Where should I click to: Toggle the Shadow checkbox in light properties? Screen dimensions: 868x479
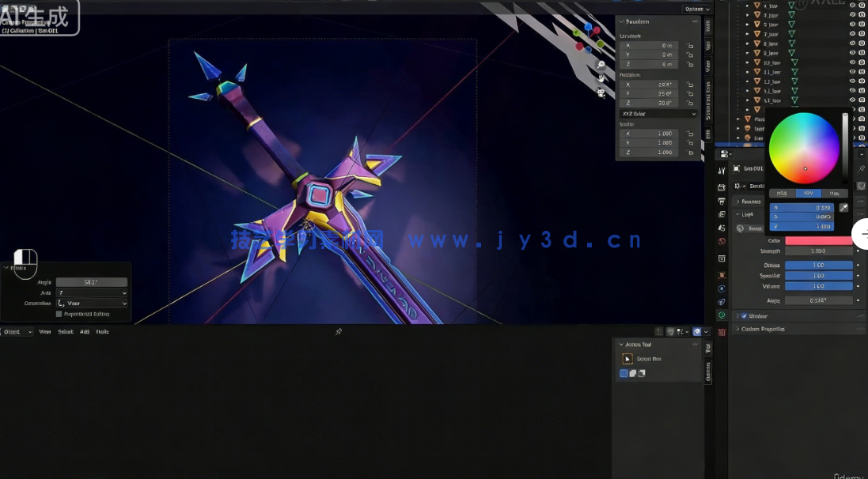(x=745, y=316)
